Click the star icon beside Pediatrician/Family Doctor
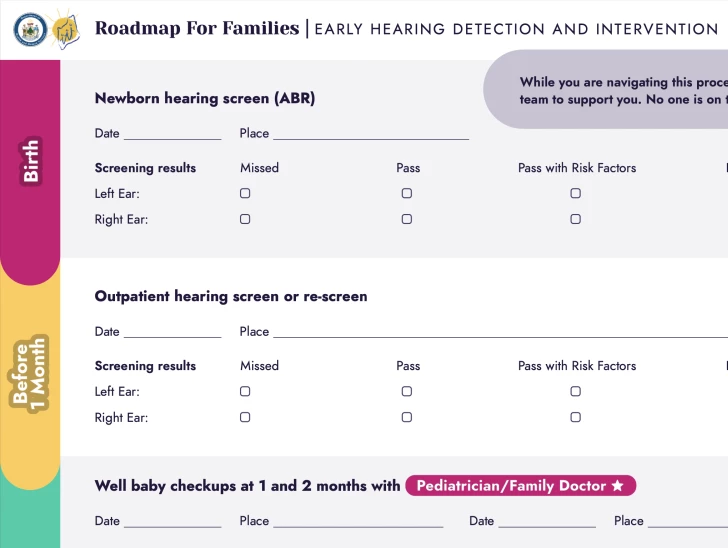The image size is (728, 548). (x=618, y=486)
